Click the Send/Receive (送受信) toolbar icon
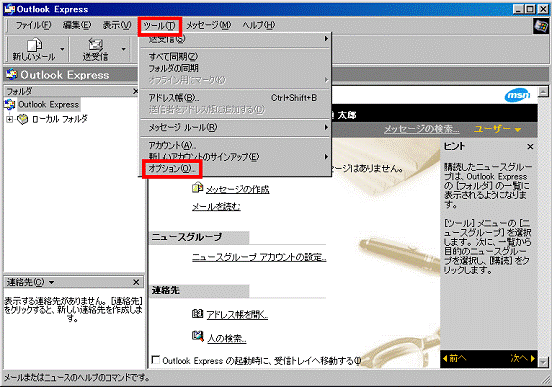 95,45
